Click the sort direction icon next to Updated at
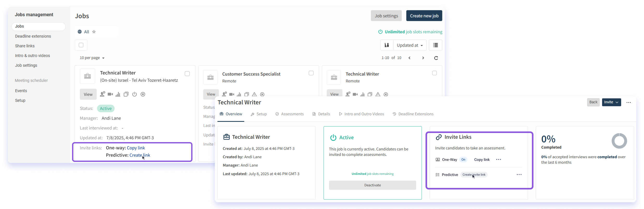This screenshot has width=644, height=209. coord(387,45)
